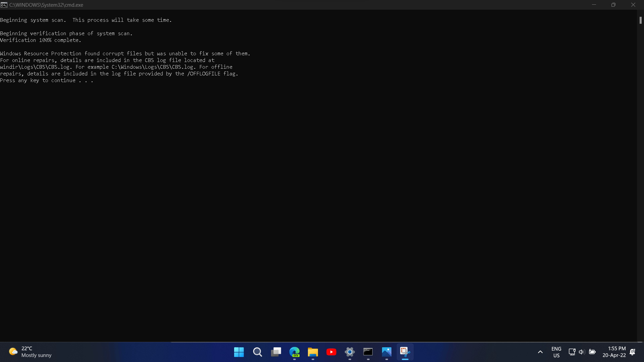Open File Explorer from taskbar

313,352
